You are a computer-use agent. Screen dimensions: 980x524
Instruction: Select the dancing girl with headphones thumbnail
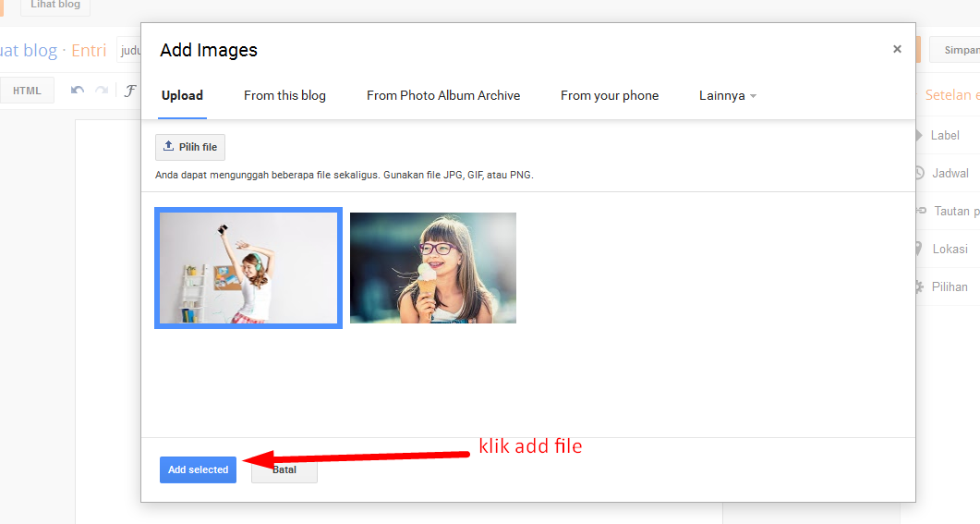(248, 268)
